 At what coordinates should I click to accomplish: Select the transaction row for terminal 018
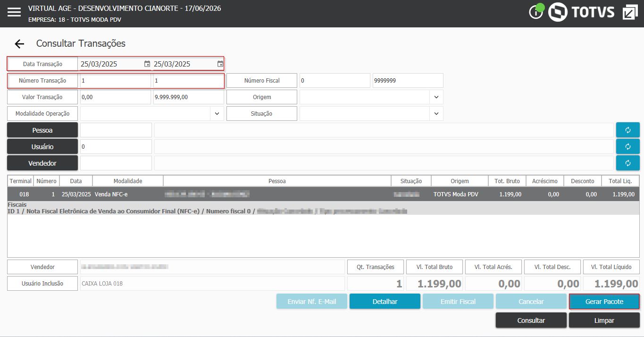coord(323,194)
